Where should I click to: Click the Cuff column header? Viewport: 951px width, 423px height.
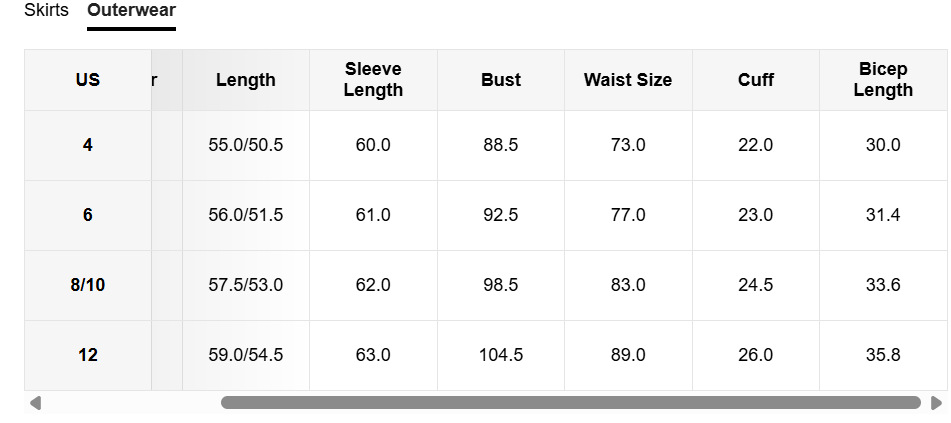pos(756,80)
